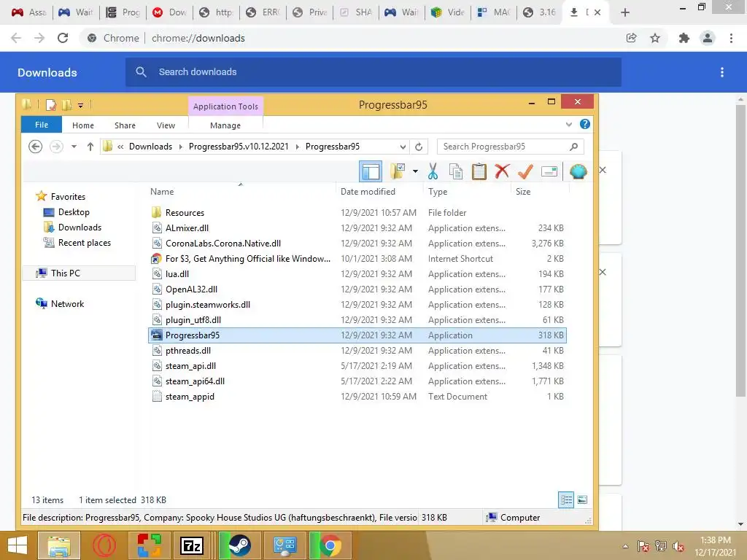Open the recent locations dropdown arrow
Image resolution: width=747 pixels, height=560 pixels.
point(74,147)
